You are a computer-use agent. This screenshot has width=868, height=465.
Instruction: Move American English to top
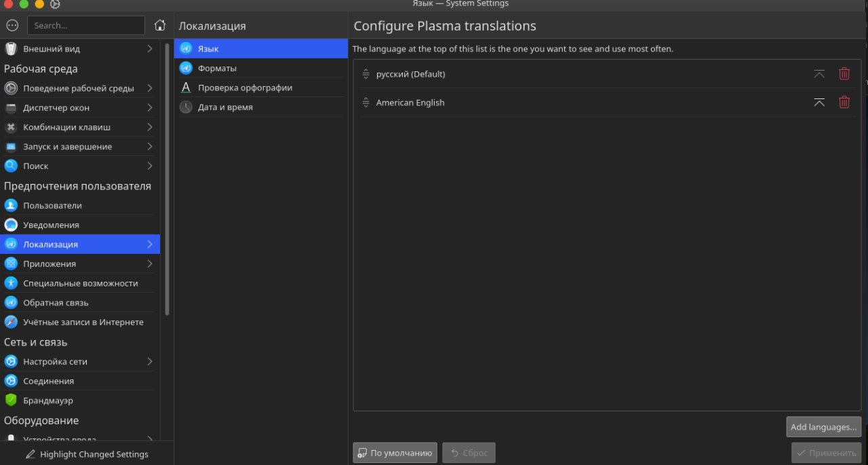819,103
